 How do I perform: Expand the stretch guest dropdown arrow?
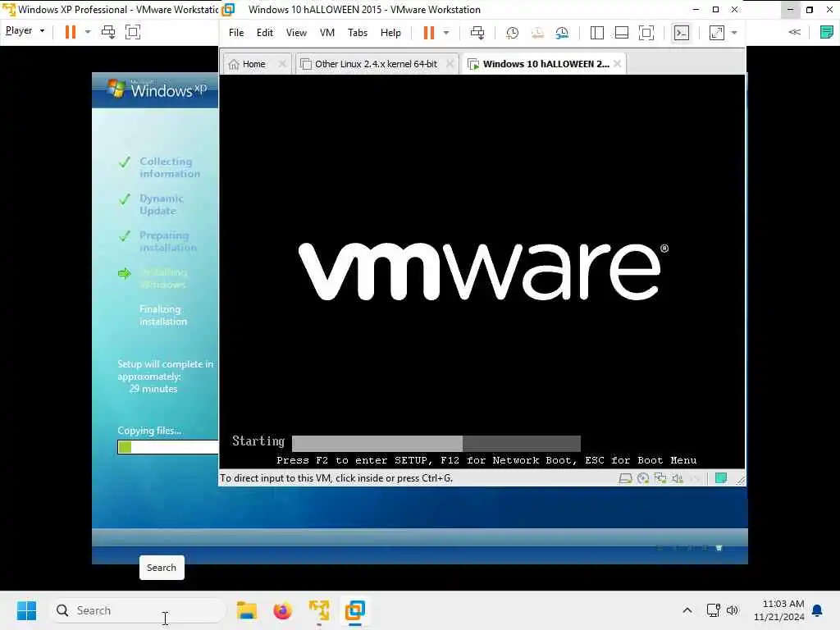[x=734, y=33]
